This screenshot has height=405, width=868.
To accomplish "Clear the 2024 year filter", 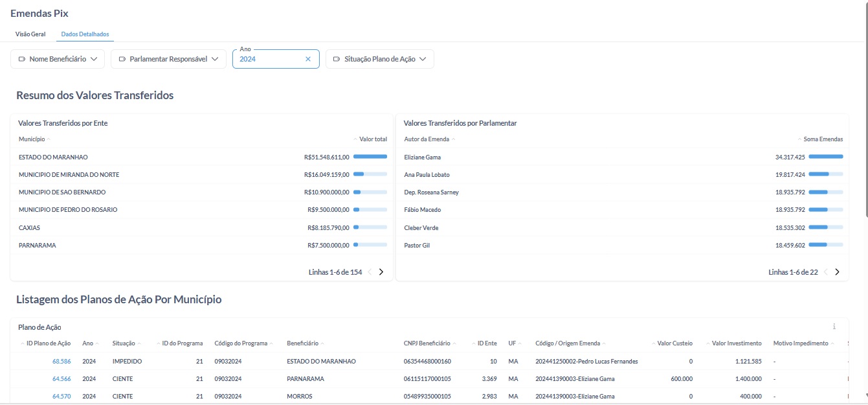I will (308, 59).
